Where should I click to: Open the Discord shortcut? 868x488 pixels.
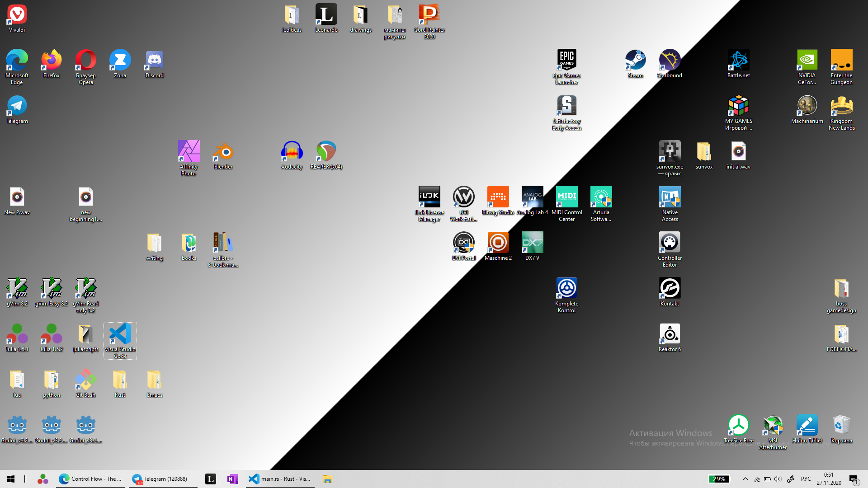[155, 64]
